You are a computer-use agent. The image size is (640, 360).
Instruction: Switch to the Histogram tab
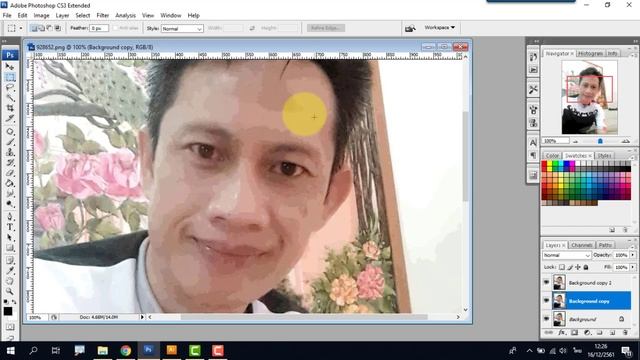(590, 53)
